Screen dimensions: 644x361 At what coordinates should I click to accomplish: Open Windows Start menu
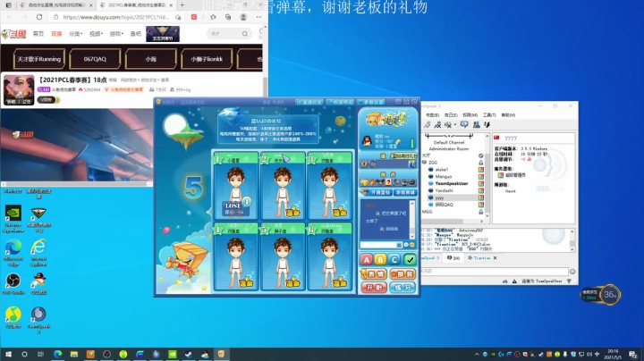pyautogui.click(x=8, y=354)
